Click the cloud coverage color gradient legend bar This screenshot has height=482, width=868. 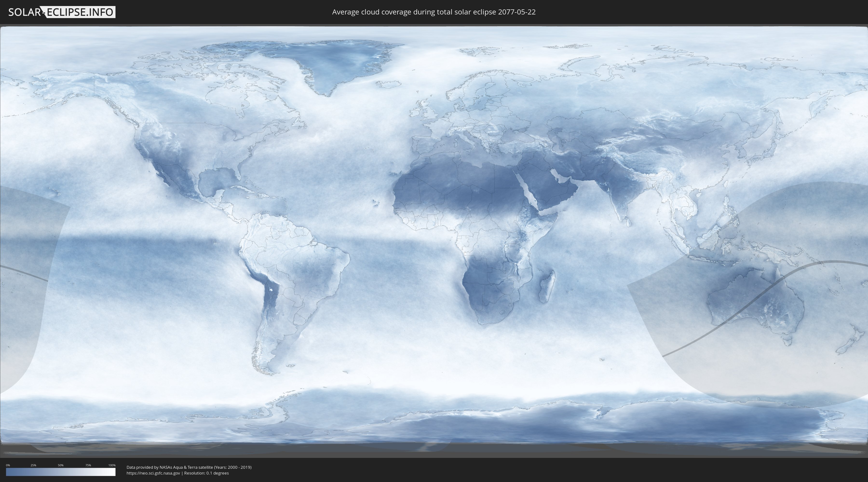click(x=61, y=472)
